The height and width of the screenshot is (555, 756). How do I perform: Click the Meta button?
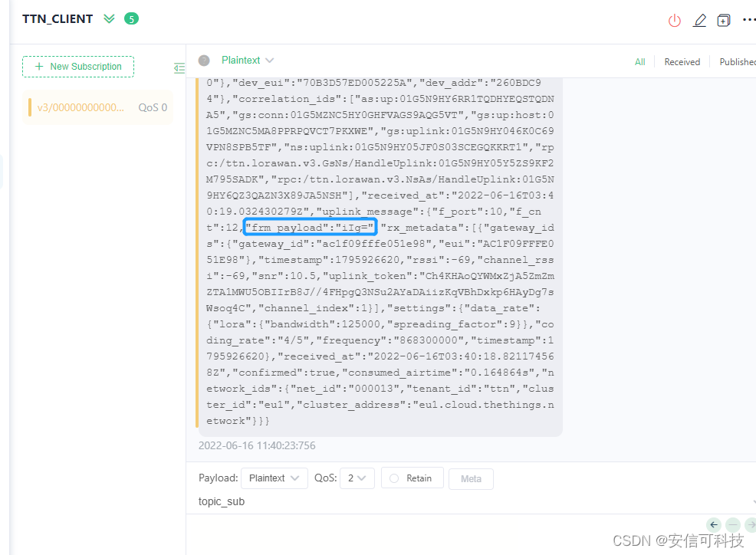point(471,479)
